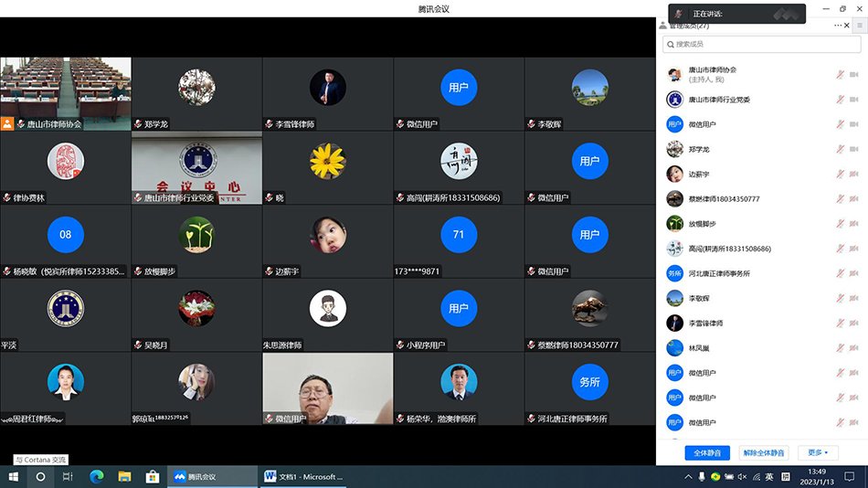Click 唐山市律师行业党委's microphone icon in list
868x488 pixels.
click(840, 99)
